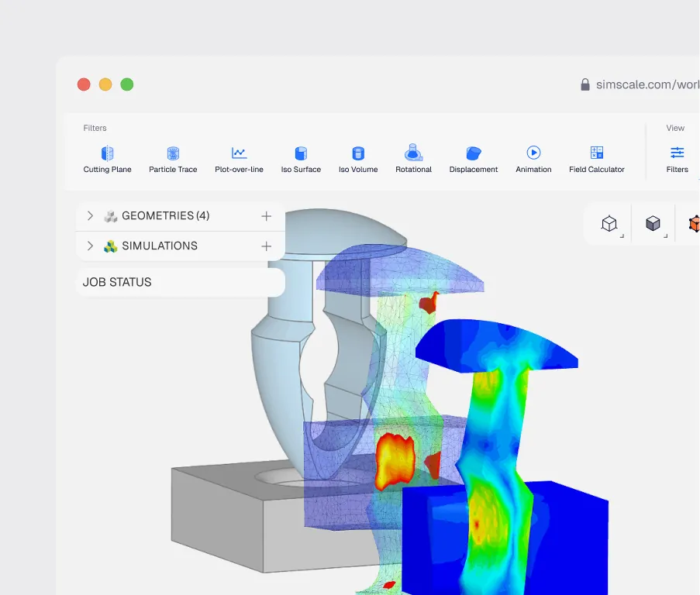Image resolution: width=700 pixels, height=595 pixels.
Task: Apply the Displacement filter
Action: (x=473, y=160)
